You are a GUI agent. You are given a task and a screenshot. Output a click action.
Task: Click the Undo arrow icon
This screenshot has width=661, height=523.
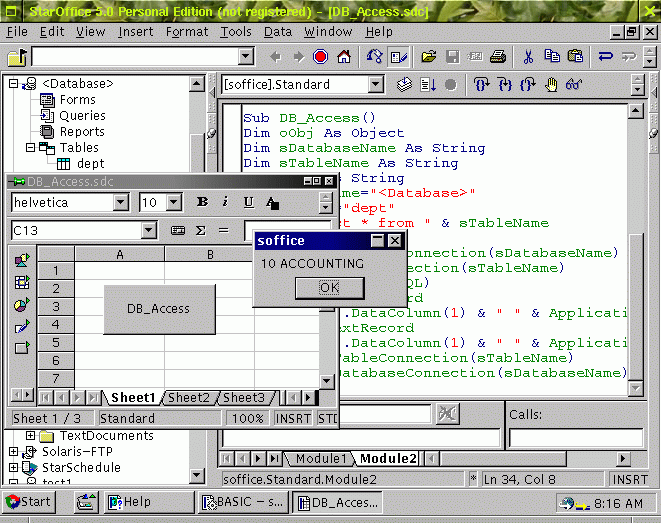[x=605, y=56]
